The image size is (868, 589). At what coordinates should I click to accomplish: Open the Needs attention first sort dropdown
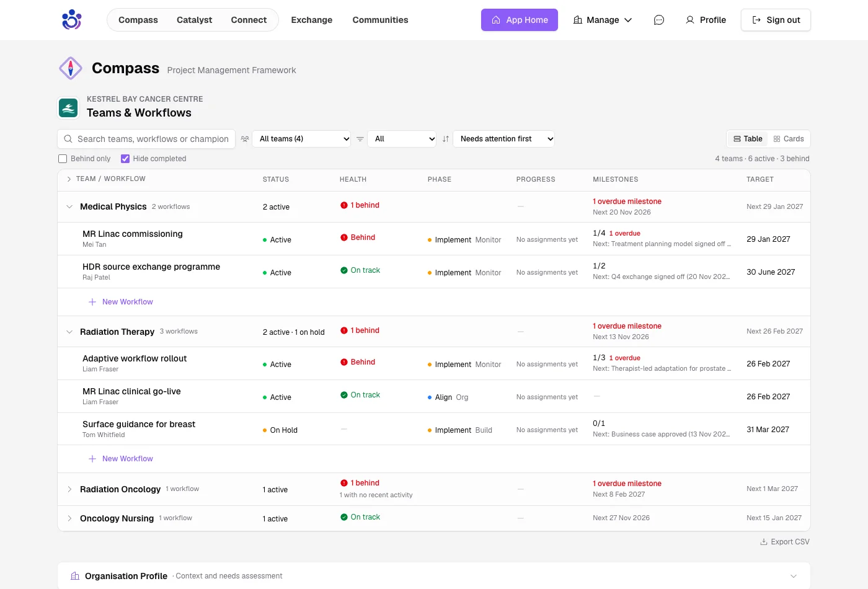point(504,139)
